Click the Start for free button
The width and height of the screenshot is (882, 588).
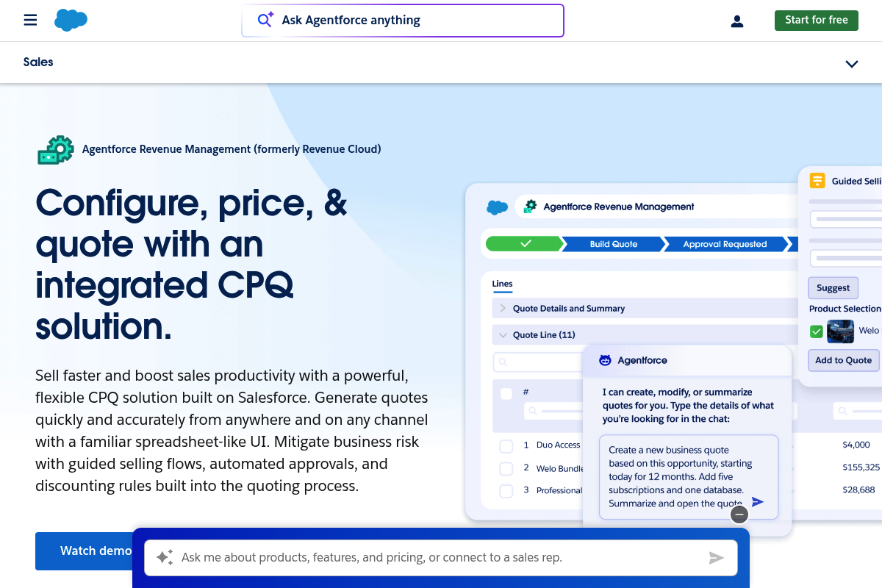tap(816, 20)
